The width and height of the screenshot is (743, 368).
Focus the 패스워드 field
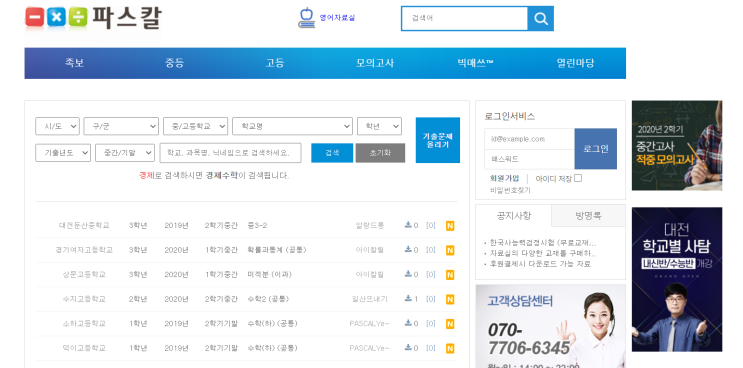[x=529, y=159]
